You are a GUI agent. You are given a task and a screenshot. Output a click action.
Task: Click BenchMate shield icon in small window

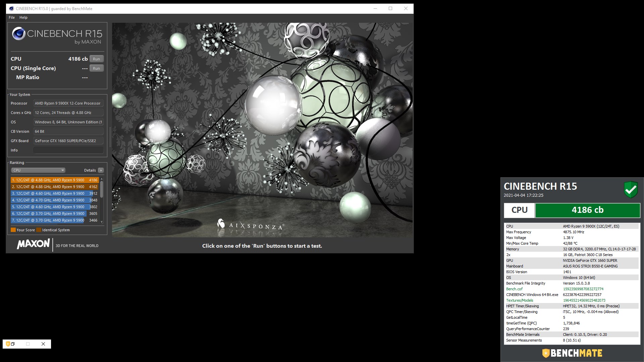pos(8,344)
